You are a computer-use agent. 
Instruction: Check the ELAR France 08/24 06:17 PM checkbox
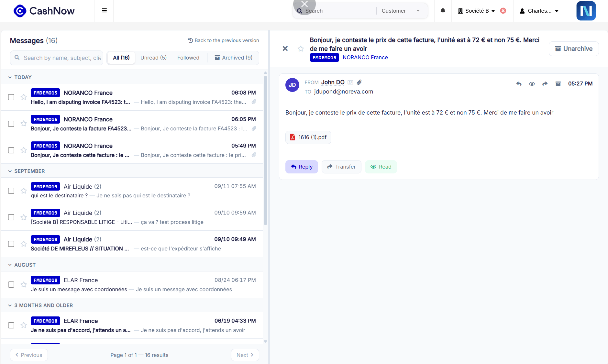(11, 284)
